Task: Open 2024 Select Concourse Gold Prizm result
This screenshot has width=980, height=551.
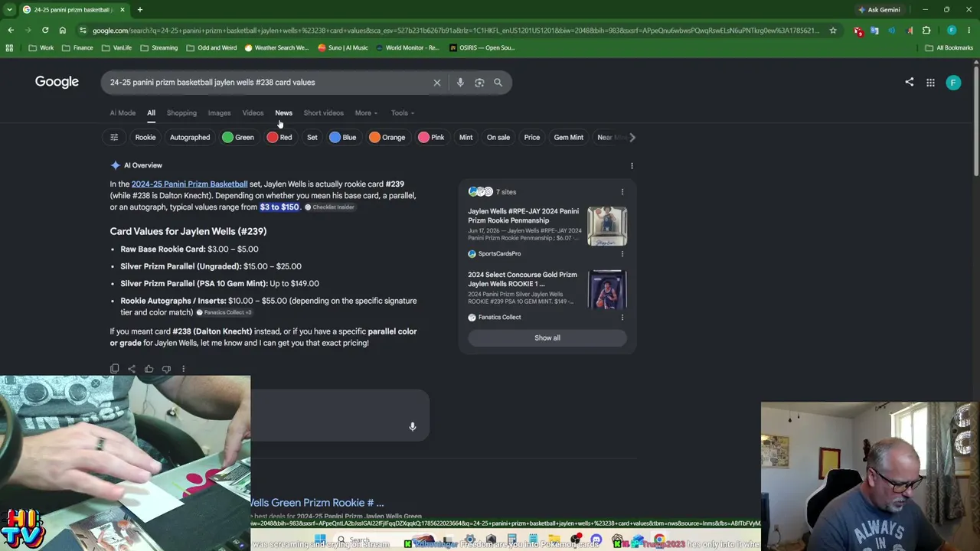Action: tap(523, 279)
